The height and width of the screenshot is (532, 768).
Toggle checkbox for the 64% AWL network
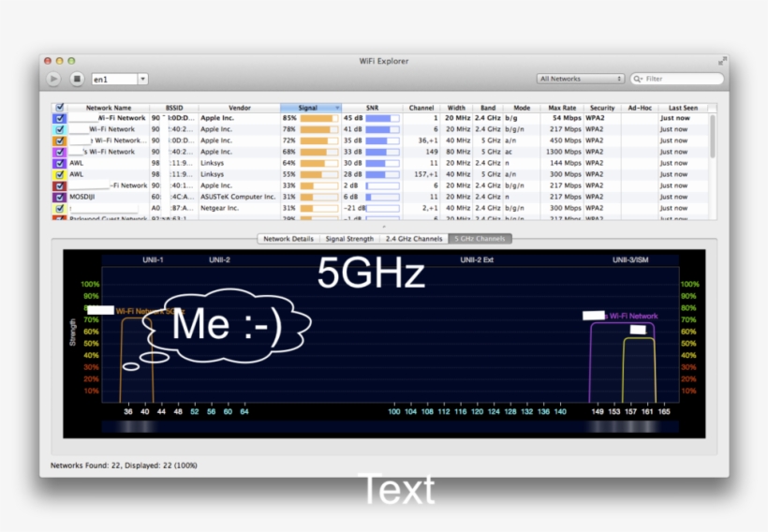(x=60, y=163)
